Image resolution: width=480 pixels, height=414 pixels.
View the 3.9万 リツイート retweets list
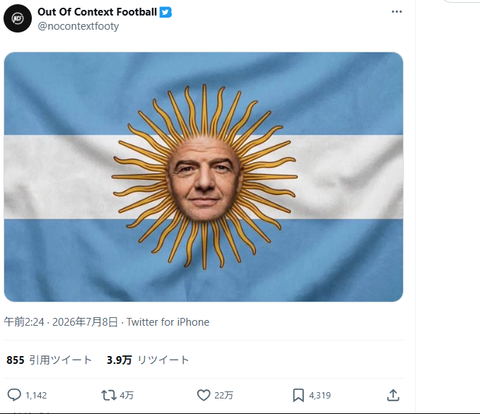pos(148,360)
